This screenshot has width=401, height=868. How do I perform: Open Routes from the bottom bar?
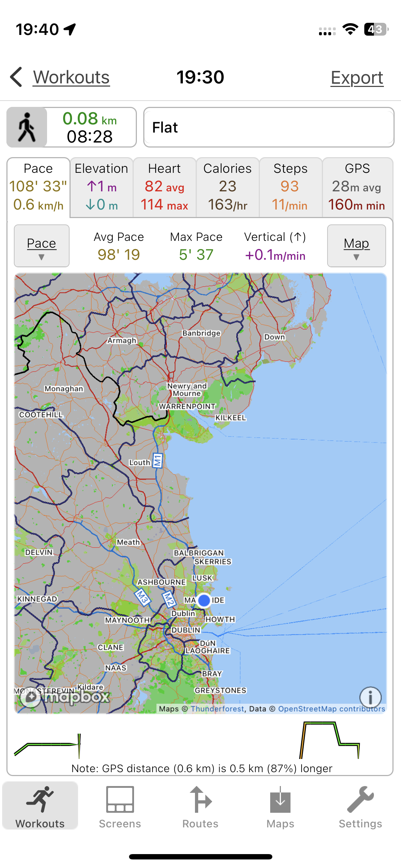pyautogui.click(x=200, y=807)
